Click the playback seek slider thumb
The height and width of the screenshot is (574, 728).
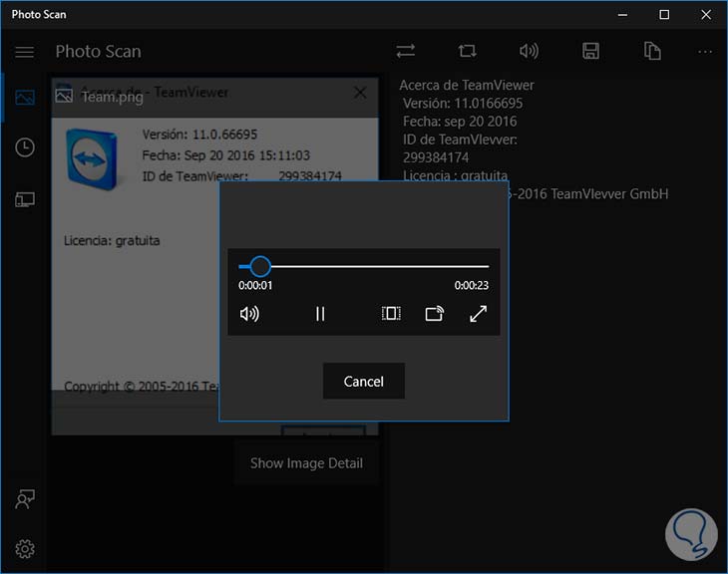(x=260, y=266)
